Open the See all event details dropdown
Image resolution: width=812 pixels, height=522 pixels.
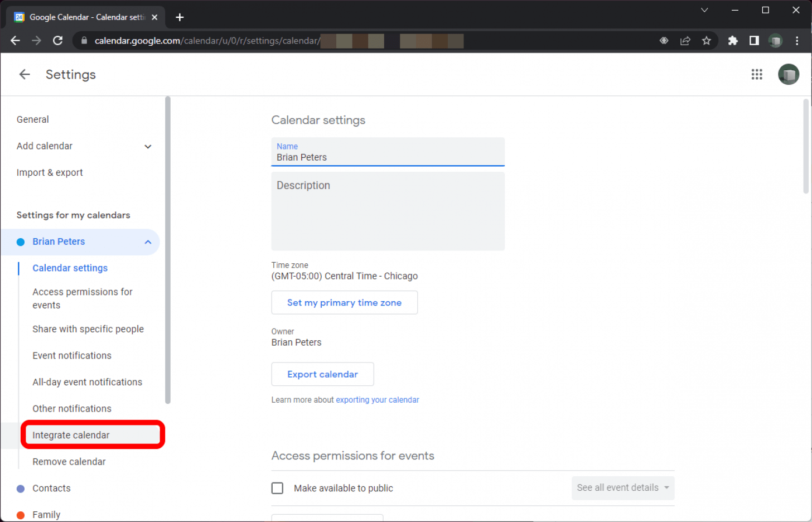point(623,488)
